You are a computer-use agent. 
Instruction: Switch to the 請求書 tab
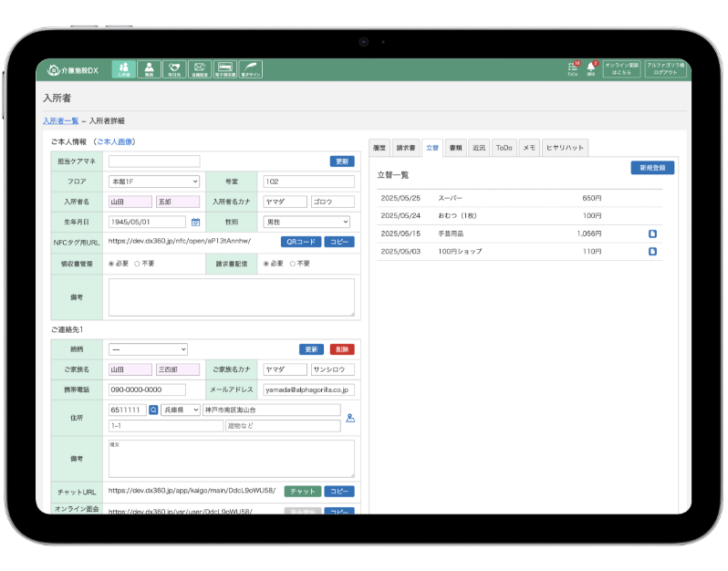tap(406, 147)
